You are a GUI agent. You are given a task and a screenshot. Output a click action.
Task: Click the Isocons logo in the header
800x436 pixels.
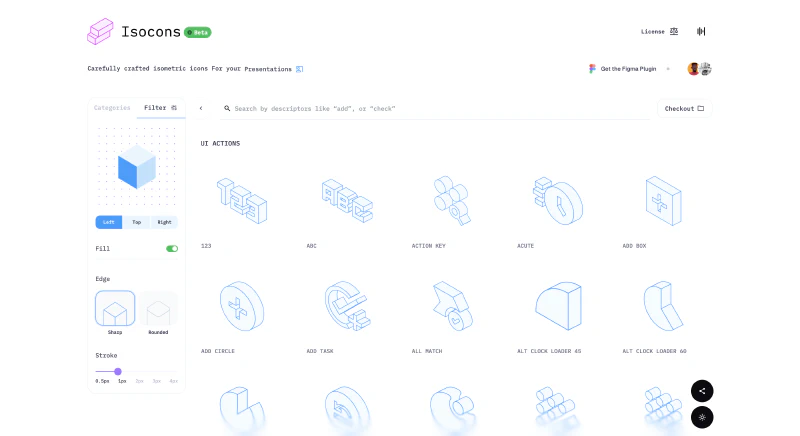(x=101, y=32)
